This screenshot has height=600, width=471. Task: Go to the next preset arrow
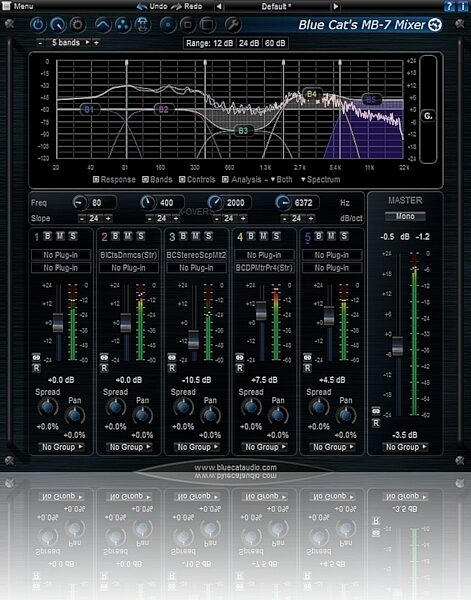[336, 6]
